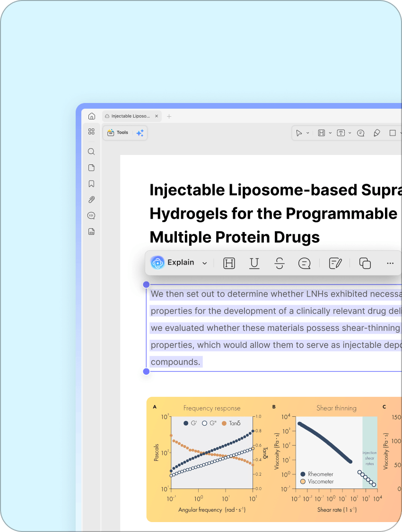This screenshot has width=402, height=532.
Task: Select the comment note tool in top toolbar
Action: (x=361, y=133)
